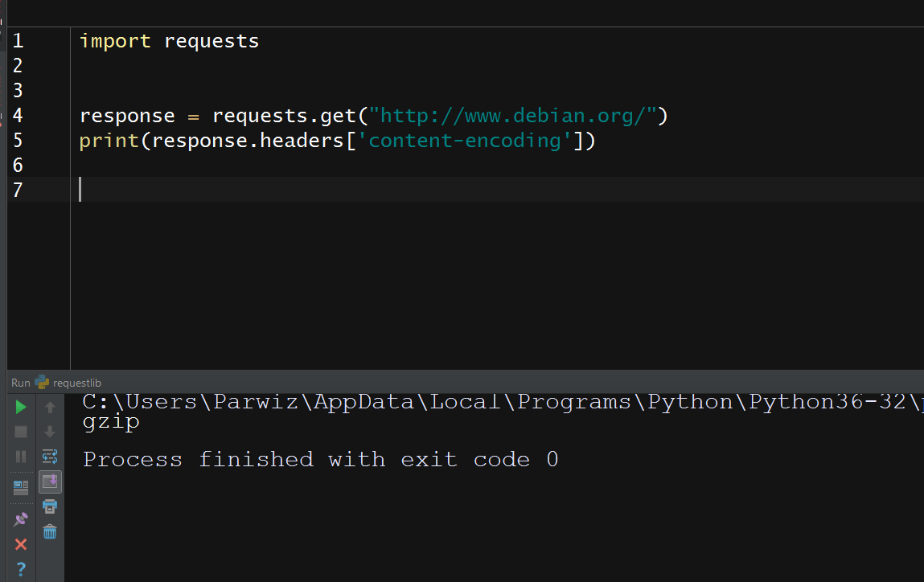Click the Run tool window label
Viewport: 924px width, 582px height.
(19, 382)
